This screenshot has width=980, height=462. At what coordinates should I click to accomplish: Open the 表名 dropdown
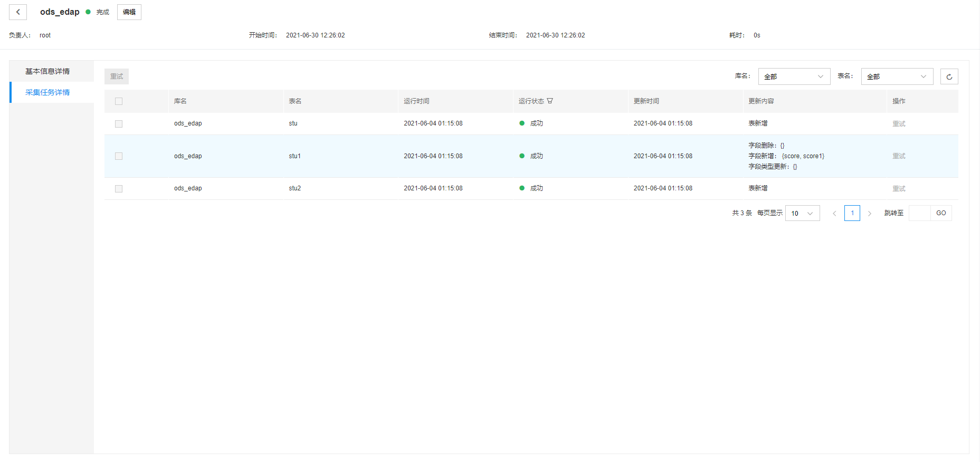(x=897, y=76)
